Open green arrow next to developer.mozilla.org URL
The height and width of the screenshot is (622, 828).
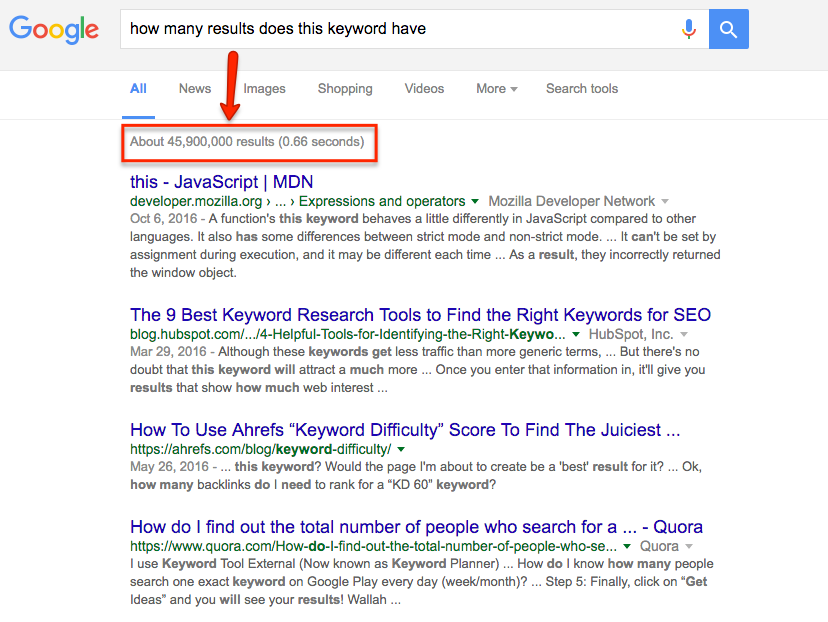point(475,201)
